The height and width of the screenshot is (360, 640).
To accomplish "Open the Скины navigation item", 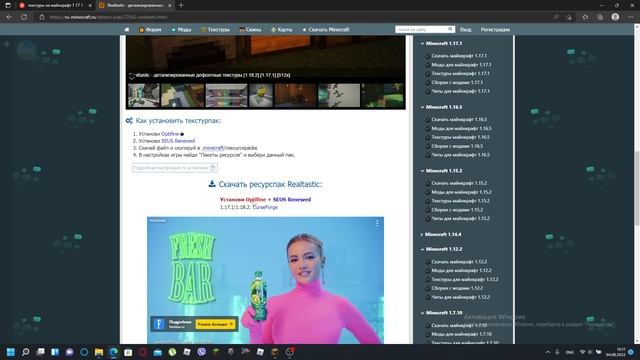I will [x=250, y=29].
